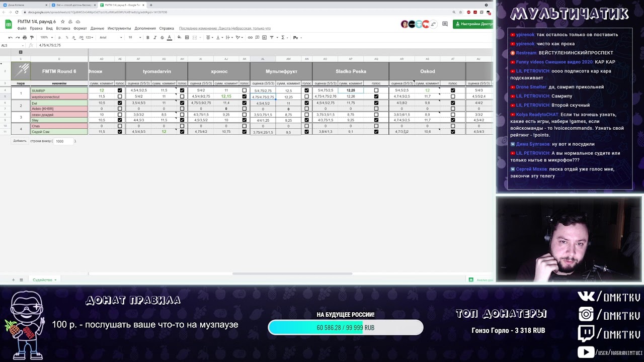Screen dimensions: 644x362
Task: Star the FMTM 1/4 document
Action: [63, 22]
